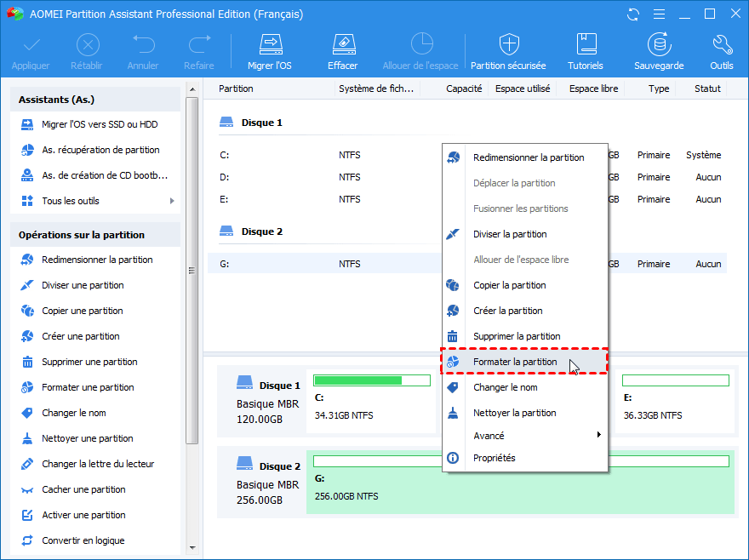Choose Nettoyer la partition in context menu
The image size is (749, 560).
pyautogui.click(x=524, y=413)
